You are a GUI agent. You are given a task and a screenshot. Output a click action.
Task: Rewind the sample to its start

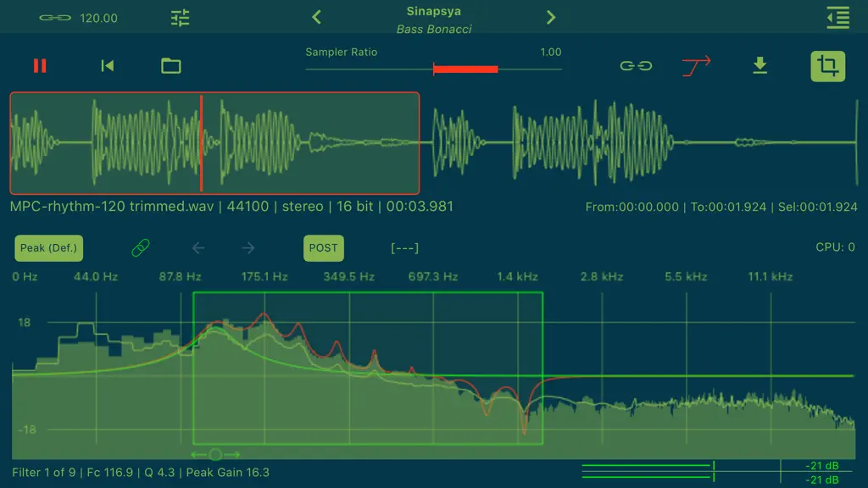pos(108,66)
